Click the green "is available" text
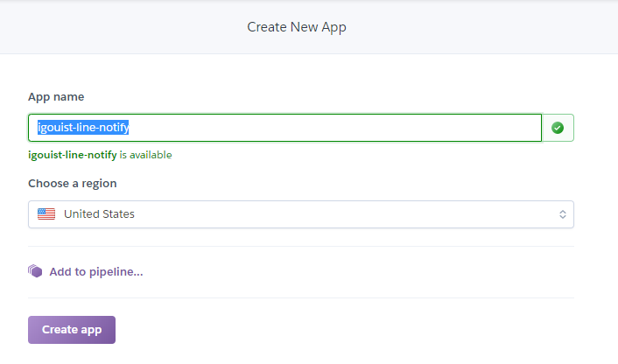618x364 pixels. point(145,155)
